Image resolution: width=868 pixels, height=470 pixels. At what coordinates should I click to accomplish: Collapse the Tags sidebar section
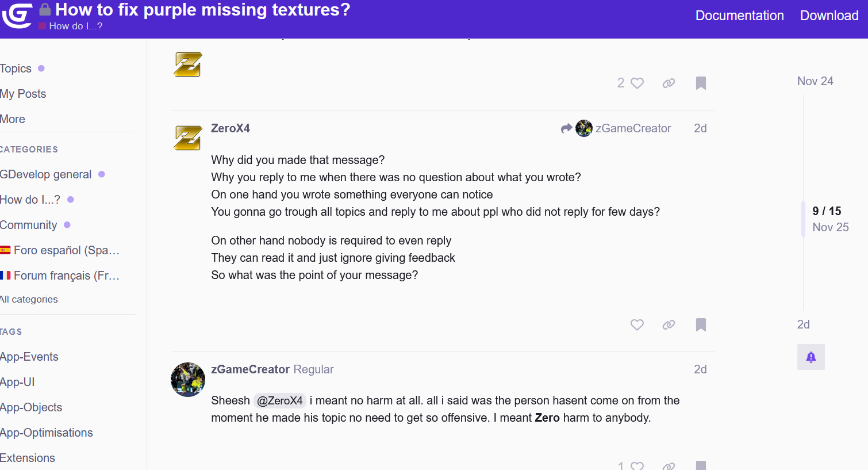11,332
